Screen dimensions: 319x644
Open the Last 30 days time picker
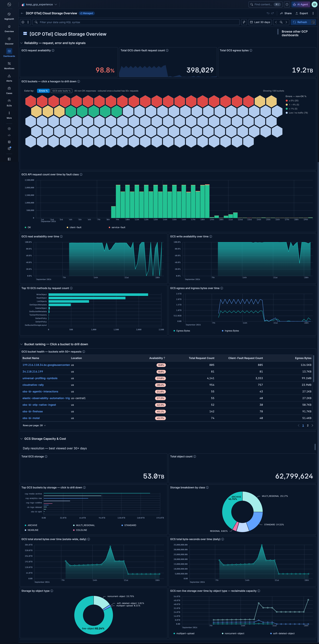tap(260, 22)
